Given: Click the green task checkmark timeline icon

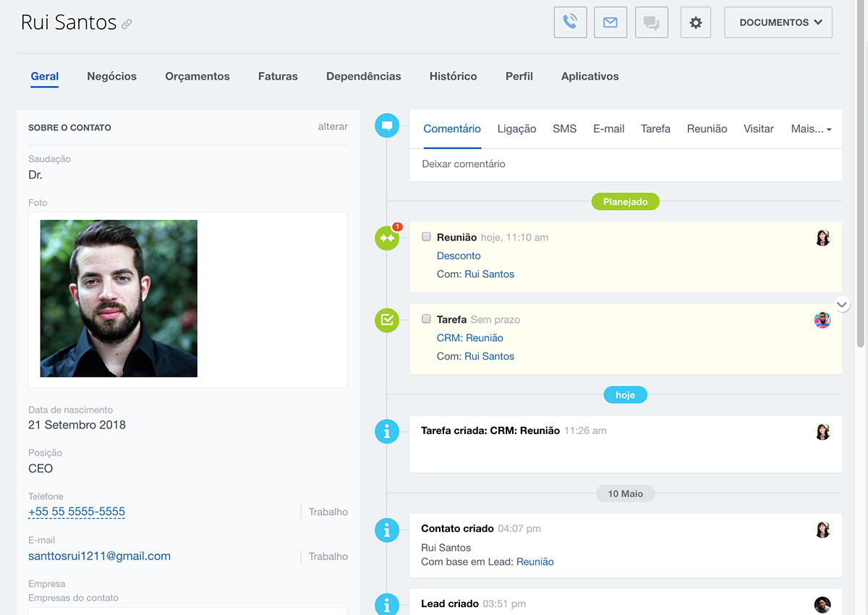Looking at the screenshot, I should pos(387,320).
